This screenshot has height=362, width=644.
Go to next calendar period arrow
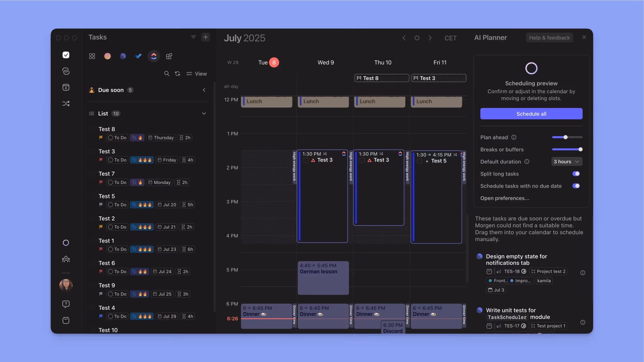coord(430,38)
